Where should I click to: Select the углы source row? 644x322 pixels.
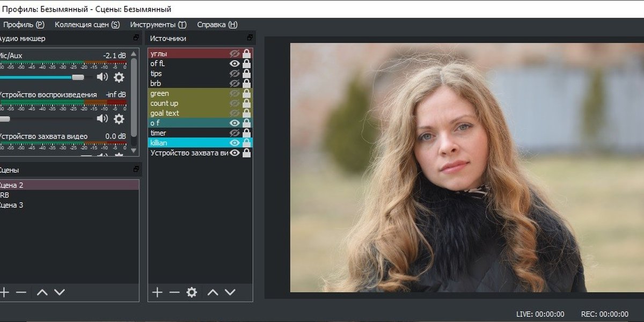click(200, 54)
